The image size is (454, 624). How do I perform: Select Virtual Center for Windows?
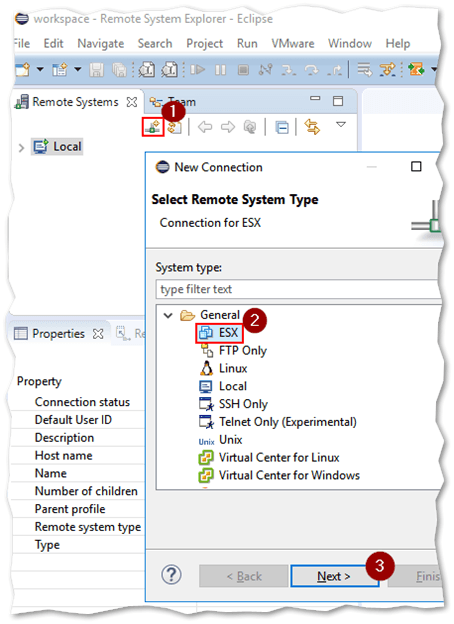click(279, 476)
